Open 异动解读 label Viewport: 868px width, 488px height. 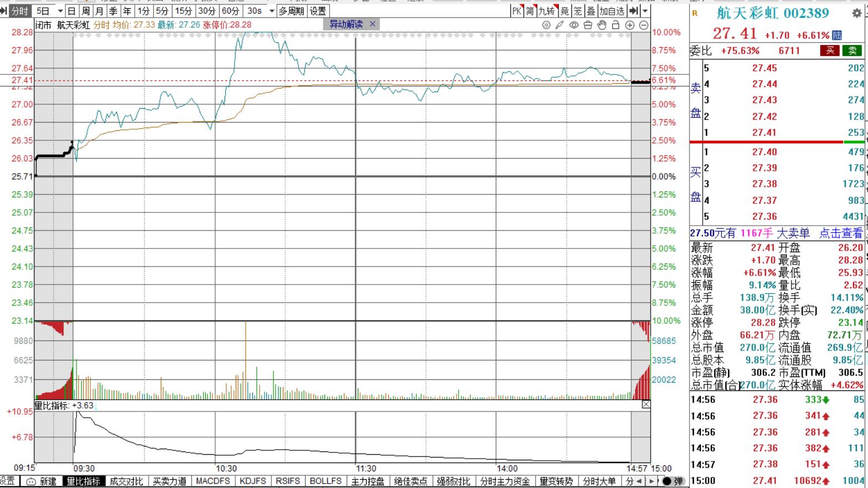coord(346,24)
